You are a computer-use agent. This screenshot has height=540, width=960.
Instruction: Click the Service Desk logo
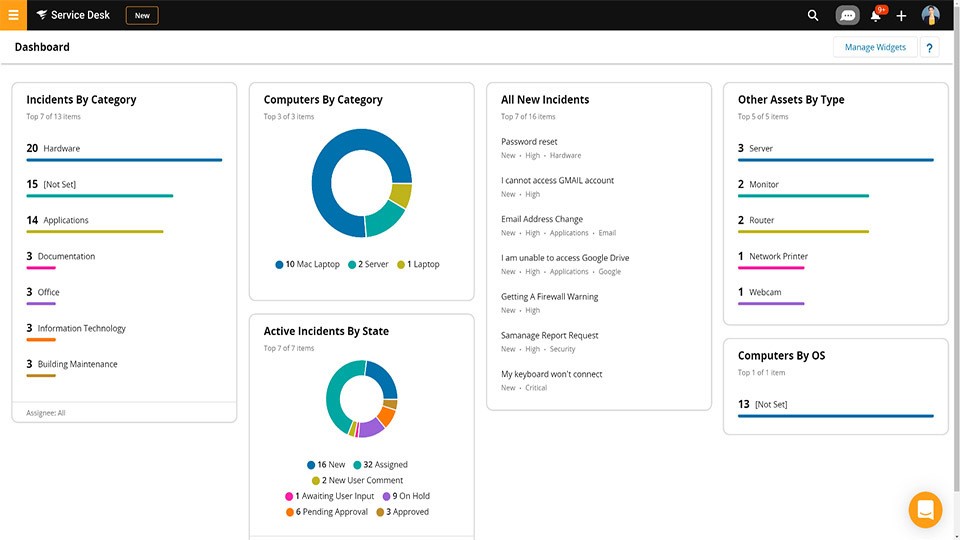pyautogui.click(x=74, y=15)
